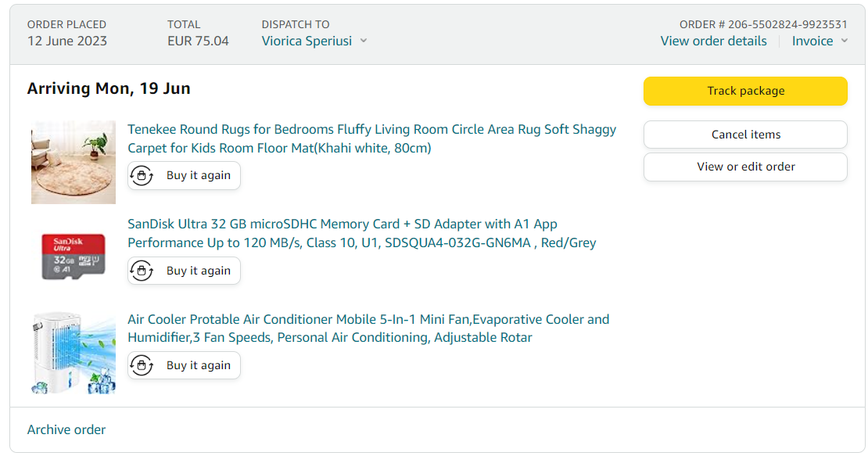Click the Archive order link

click(66, 429)
